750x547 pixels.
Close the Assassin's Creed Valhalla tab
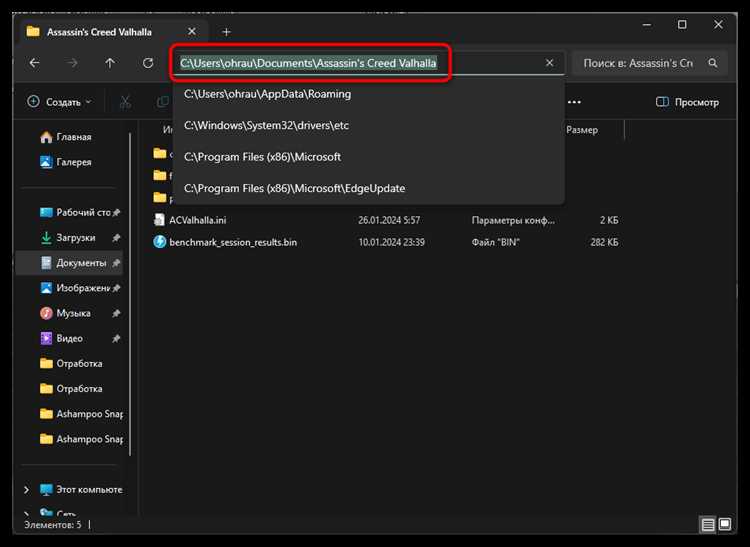(x=192, y=32)
